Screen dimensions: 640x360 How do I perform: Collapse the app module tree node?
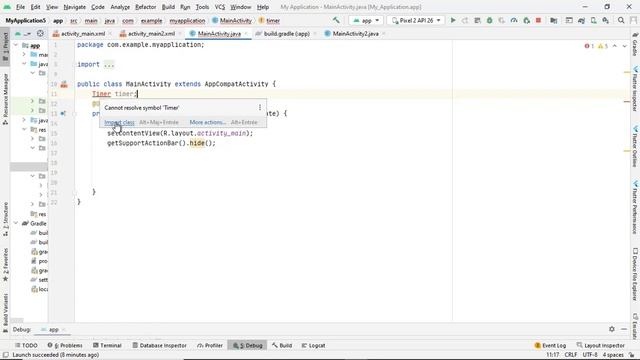pyautogui.click(x=16, y=45)
